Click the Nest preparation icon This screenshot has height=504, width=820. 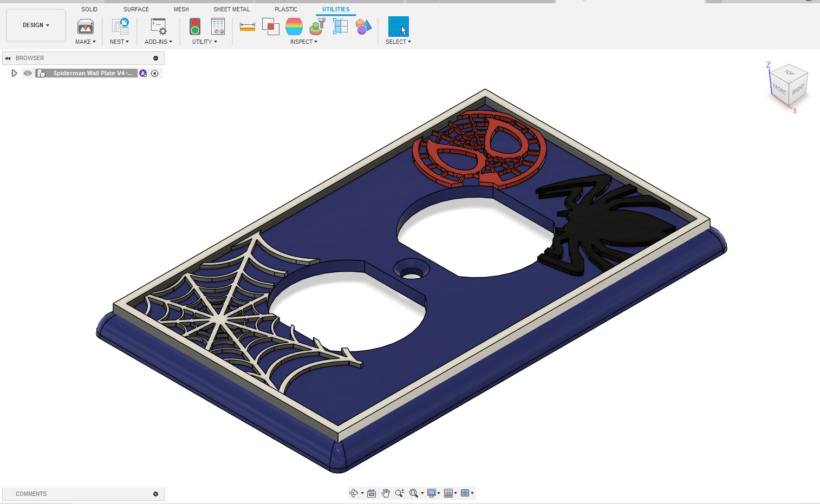[120, 27]
